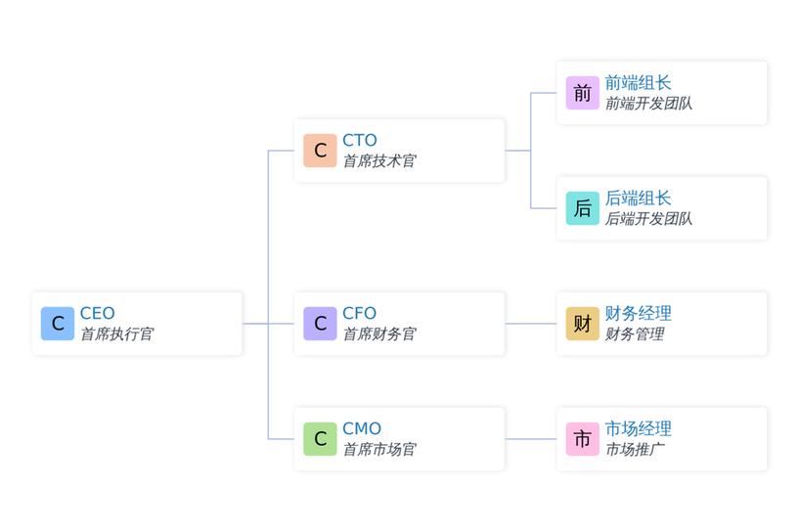Click the purple CFO avatar icon
Screen dimensions: 799x532
click(x=320, y=324)
